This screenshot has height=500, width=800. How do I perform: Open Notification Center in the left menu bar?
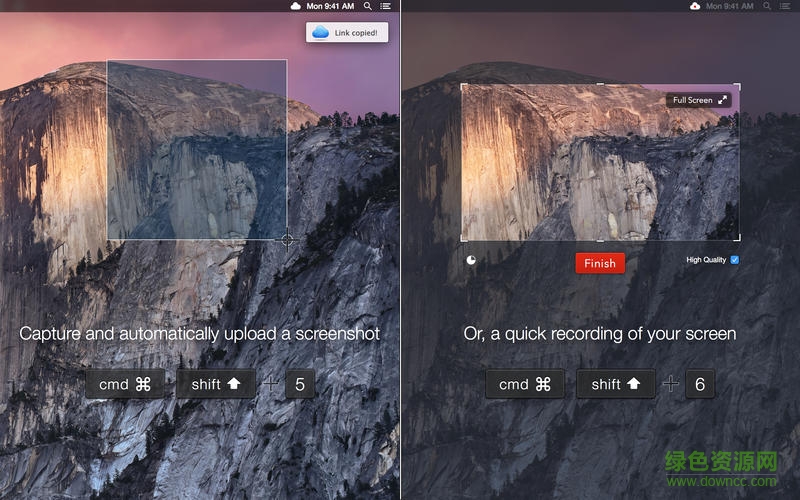tap(386, 6)
